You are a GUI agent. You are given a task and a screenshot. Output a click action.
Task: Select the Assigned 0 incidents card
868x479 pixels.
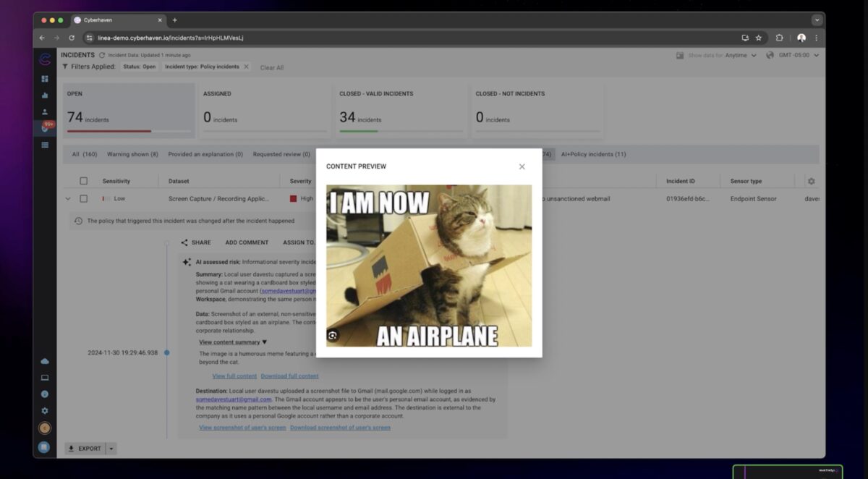[x=264, y=110]
